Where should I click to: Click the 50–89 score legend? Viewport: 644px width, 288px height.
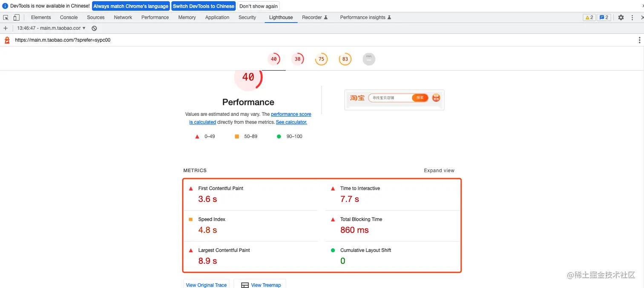(x=246, y=136)
